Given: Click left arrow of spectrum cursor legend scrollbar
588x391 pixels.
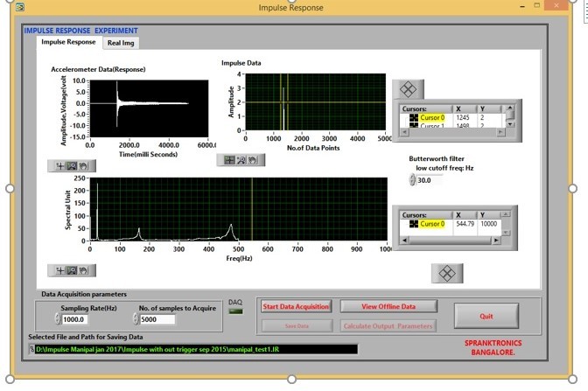Looking at the screenshot, I should click(404, 240).
